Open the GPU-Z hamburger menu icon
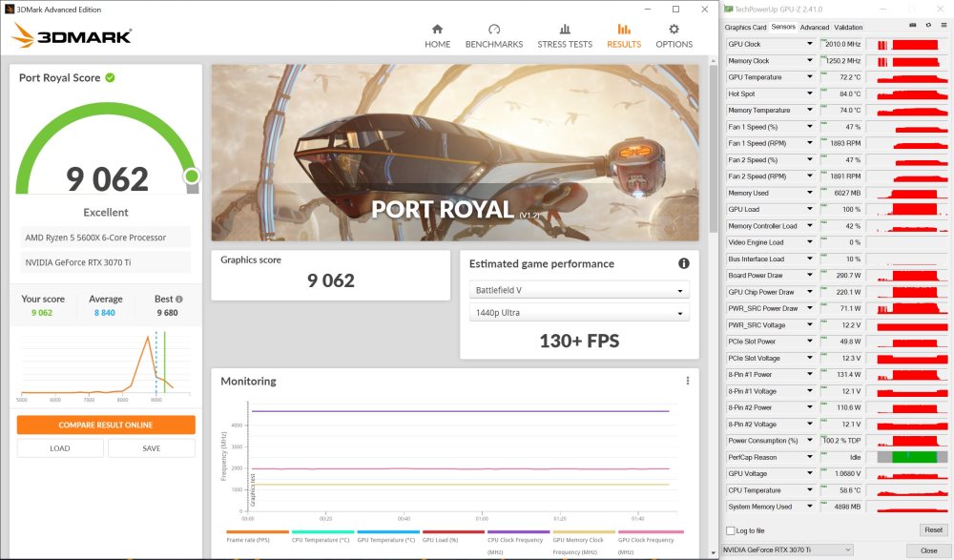 (x=943, y=26)
